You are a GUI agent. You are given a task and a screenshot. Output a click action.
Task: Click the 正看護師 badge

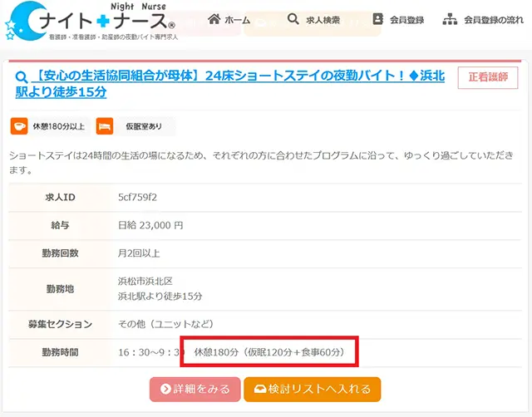coord(487,77)
